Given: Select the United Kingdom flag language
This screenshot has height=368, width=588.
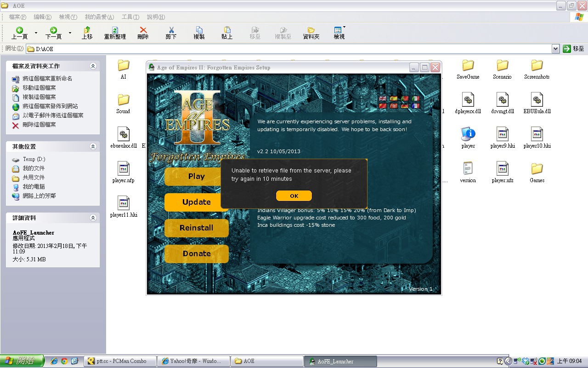Looking at the screenshot, I should 382,98.
